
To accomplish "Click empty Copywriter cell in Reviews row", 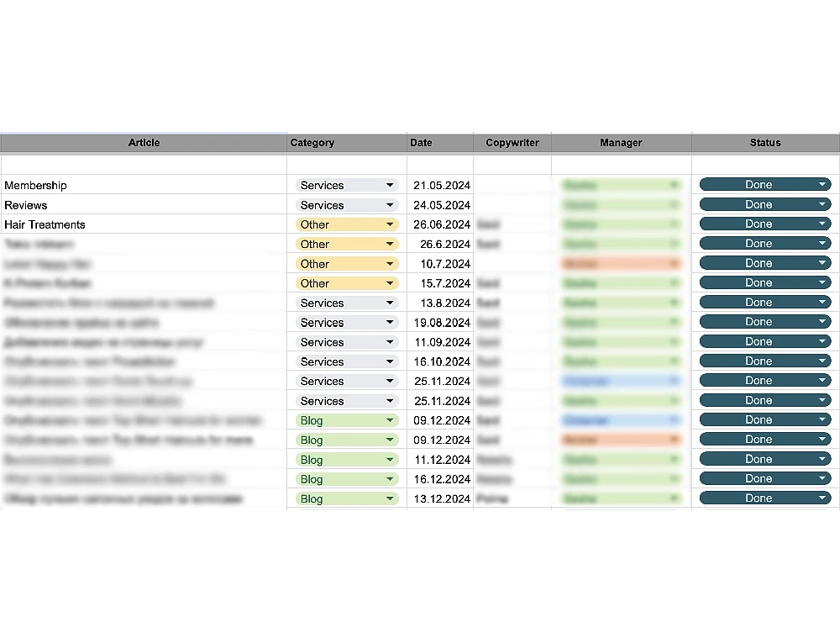I will coord(512,205).
